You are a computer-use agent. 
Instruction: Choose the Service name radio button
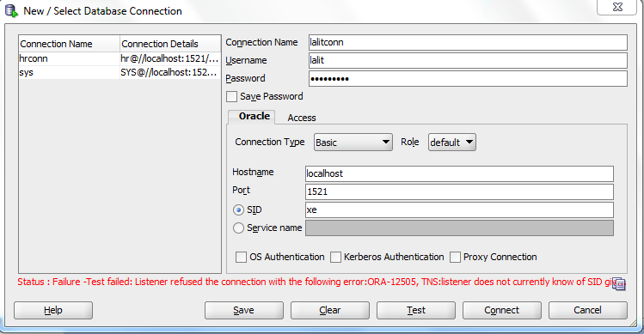click(x=238, y=228)
